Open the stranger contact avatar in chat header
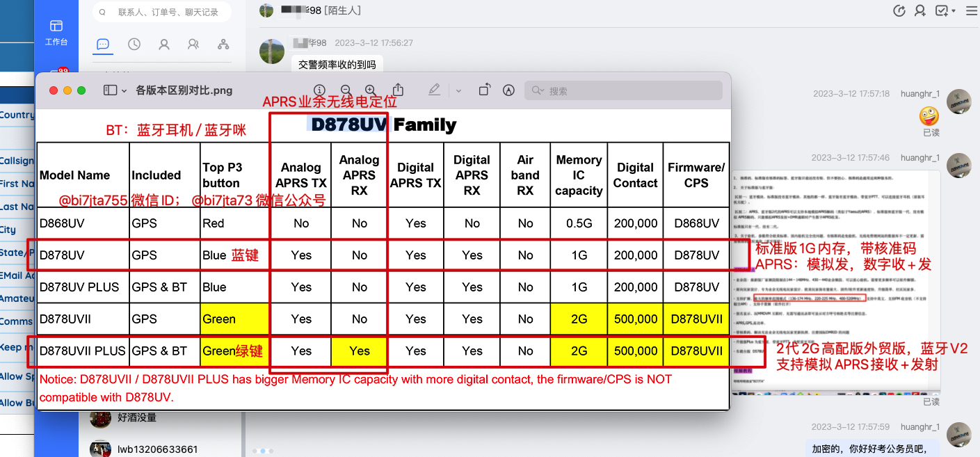Image resolution: width=980 pixels, height=457 pixels. [x=266, y=10]
